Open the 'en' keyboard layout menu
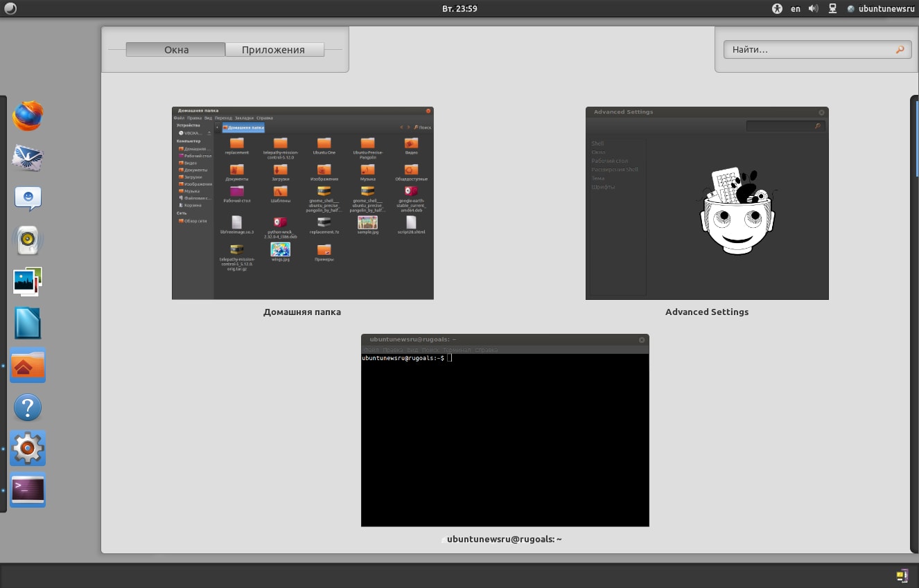Viewport: 919px width, 588px height. tap(796, 9)
